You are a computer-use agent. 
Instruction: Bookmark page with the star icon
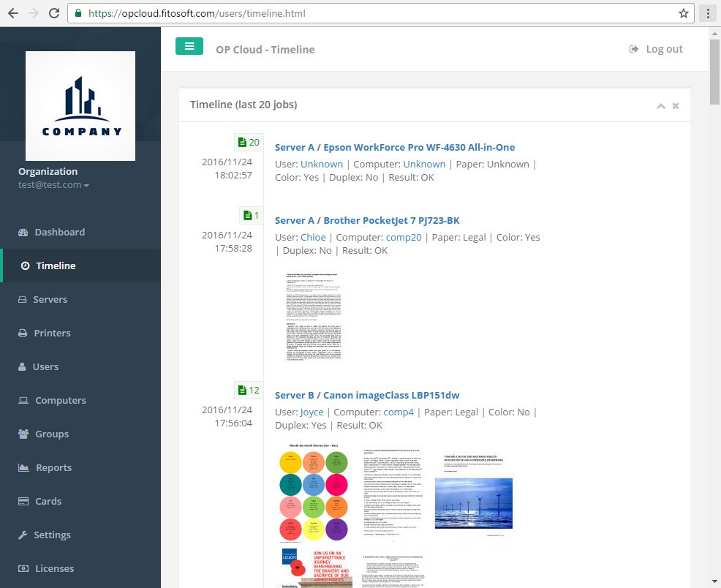[683, 13]
